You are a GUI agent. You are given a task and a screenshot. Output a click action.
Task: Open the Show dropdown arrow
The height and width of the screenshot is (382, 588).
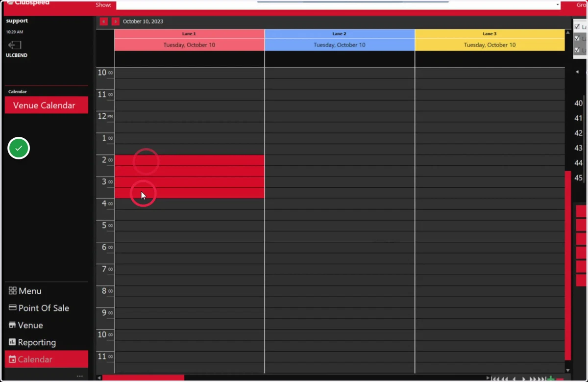coord(558,5)
